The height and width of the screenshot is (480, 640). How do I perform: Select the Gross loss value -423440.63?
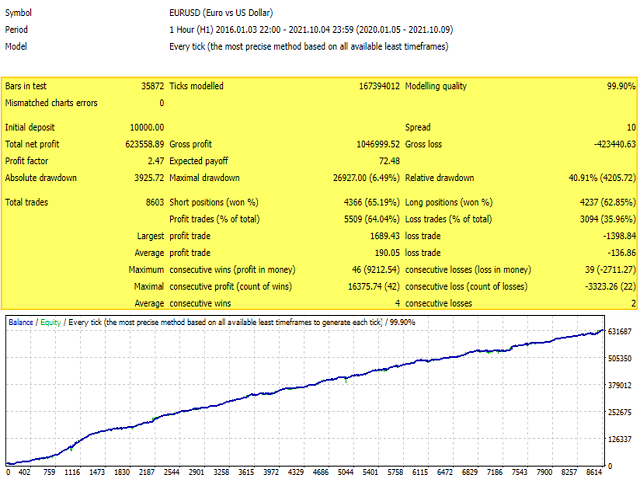click(x=615, y=144)
